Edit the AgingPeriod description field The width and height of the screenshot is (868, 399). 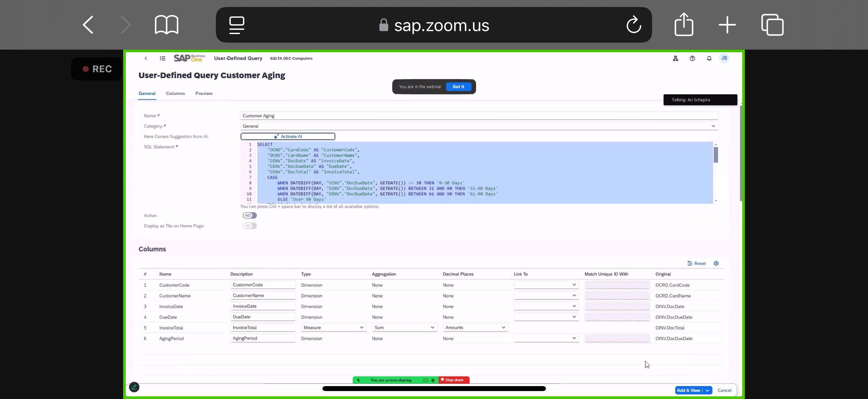pyautogui.click(x=263, y=338)
